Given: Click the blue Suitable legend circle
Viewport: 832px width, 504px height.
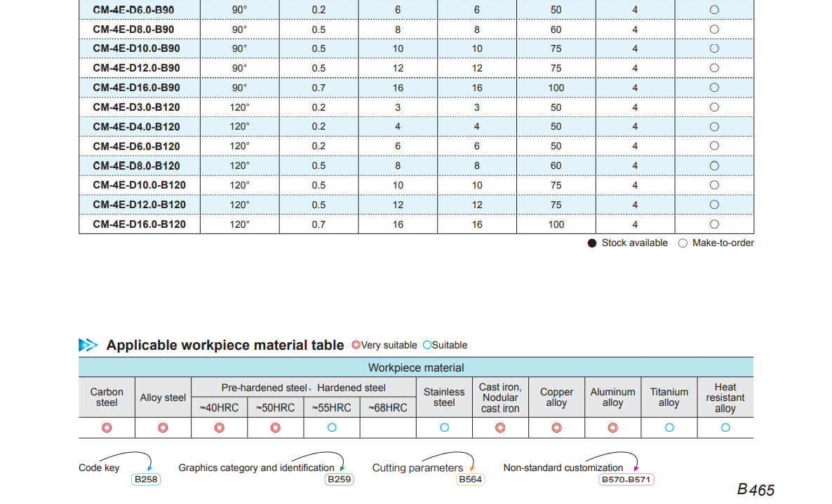Looking at the screenshot, I should click(427, 345).
